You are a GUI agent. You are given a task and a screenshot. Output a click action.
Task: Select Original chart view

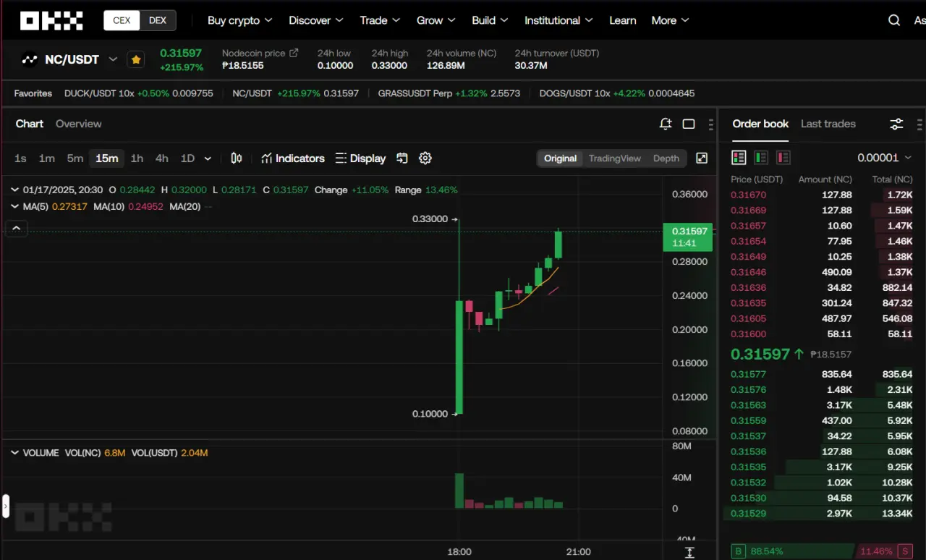tap(560, 158)
